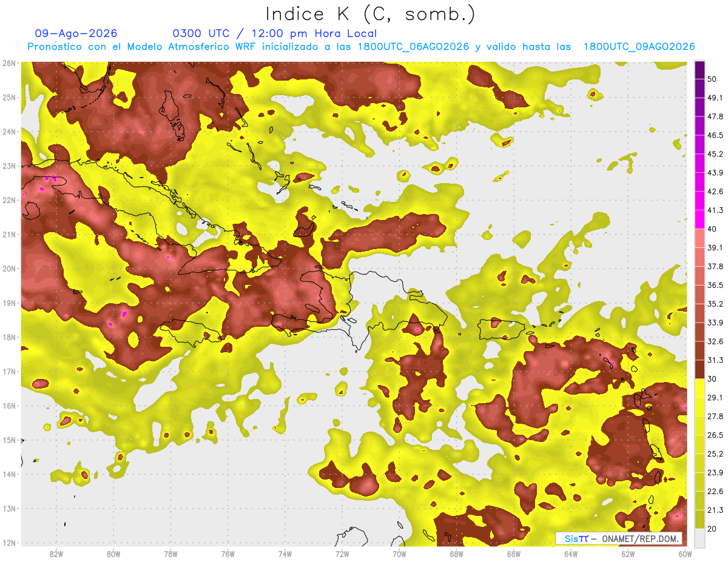Select the '47.8' colorbar value
728x562 pixels.
click(715, 116)
